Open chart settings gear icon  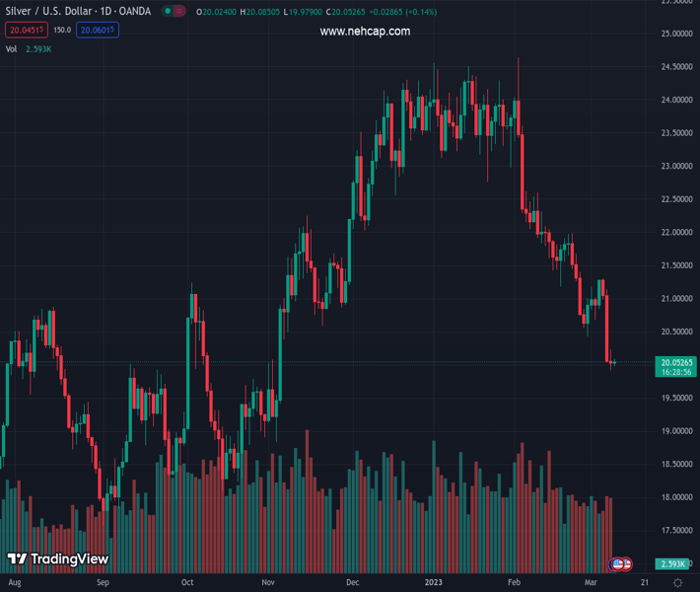point(677,583)
